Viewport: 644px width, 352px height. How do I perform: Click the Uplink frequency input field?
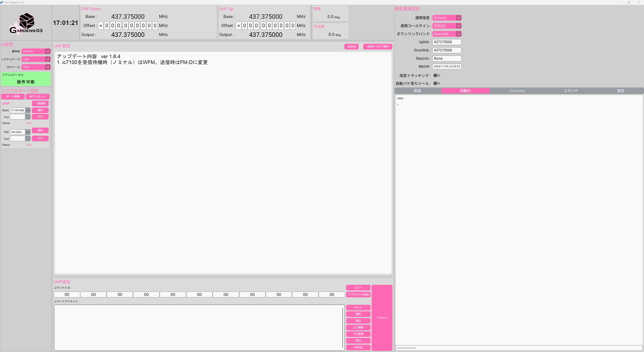[x=447, y=42]
